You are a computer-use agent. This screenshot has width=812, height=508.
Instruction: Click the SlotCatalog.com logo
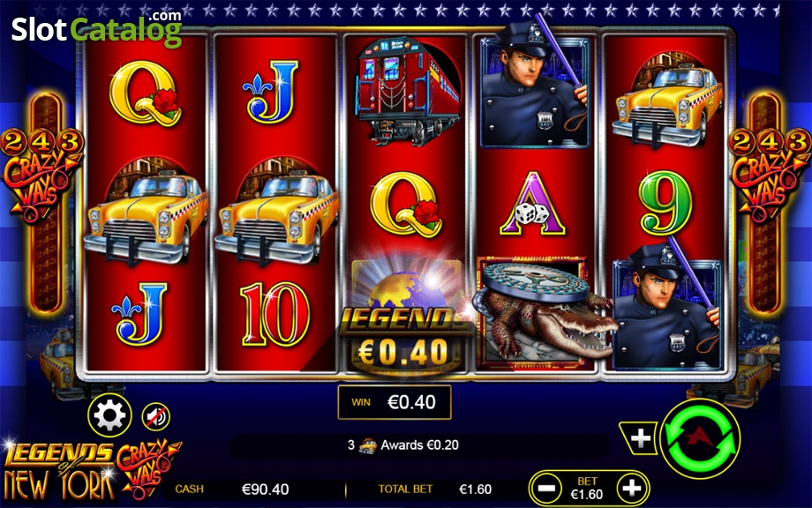click(x=96, y=28)
